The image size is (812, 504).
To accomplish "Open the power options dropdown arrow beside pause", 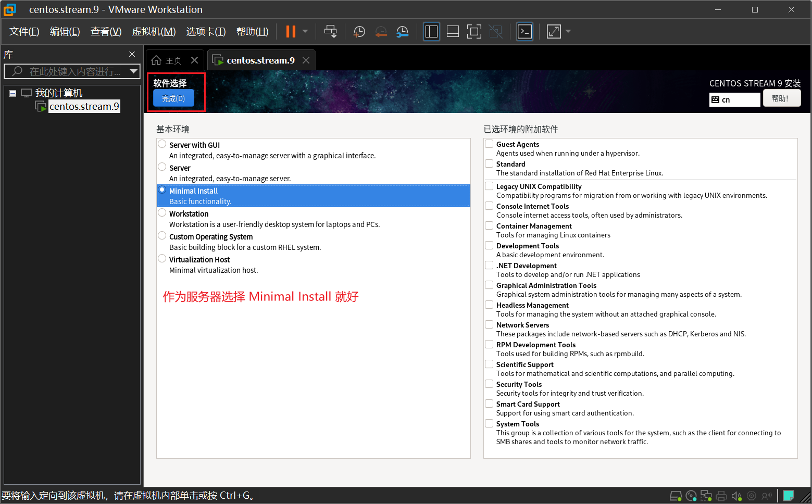I will click(305, 31).
